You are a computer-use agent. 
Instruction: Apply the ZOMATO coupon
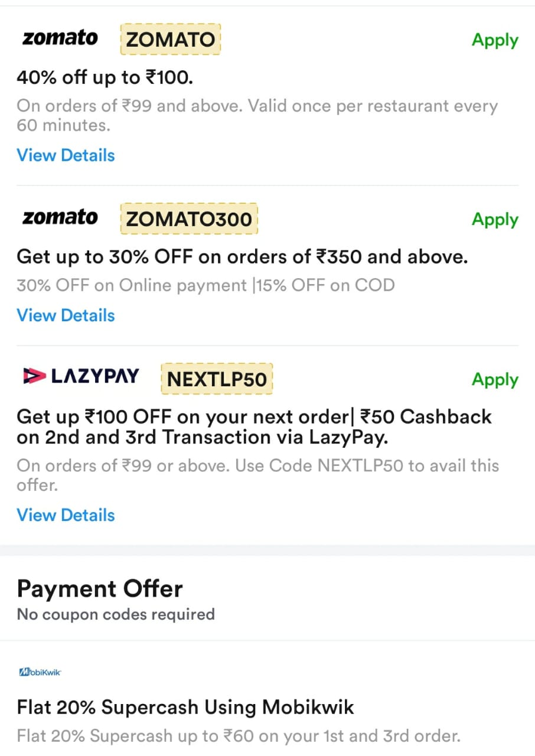tap(495, 40)
